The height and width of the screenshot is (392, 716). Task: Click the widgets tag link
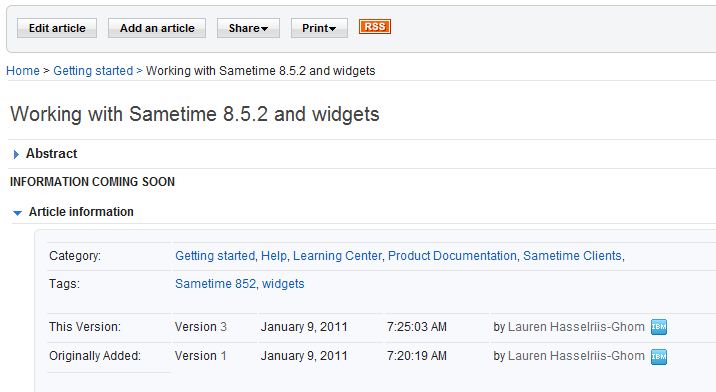coord(283,284)
